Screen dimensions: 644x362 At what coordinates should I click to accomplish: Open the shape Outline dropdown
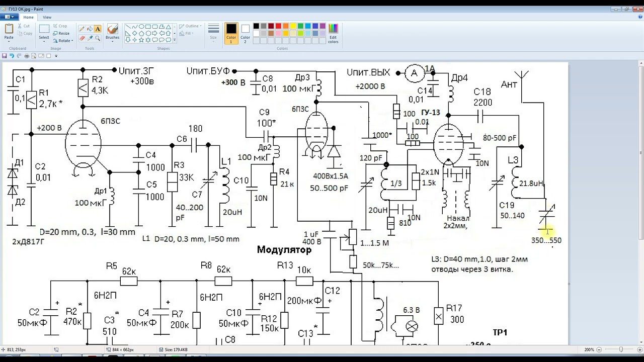190,26
